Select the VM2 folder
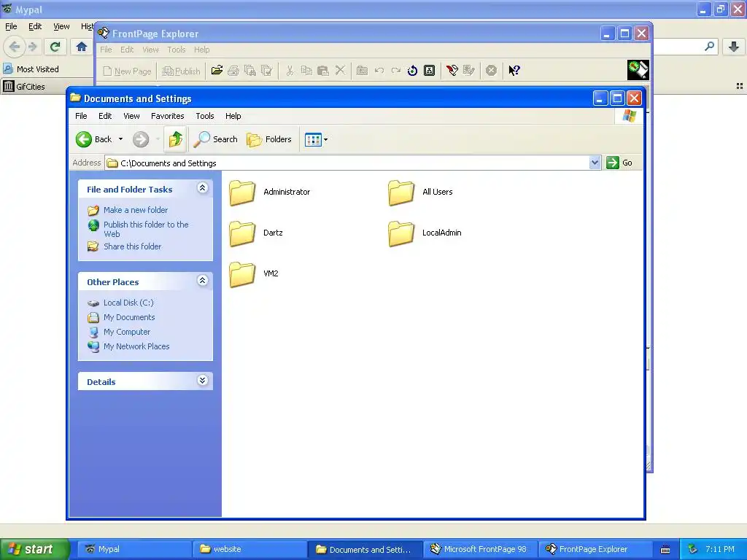This screenshot has width=747, height=560. coord(253,274)
